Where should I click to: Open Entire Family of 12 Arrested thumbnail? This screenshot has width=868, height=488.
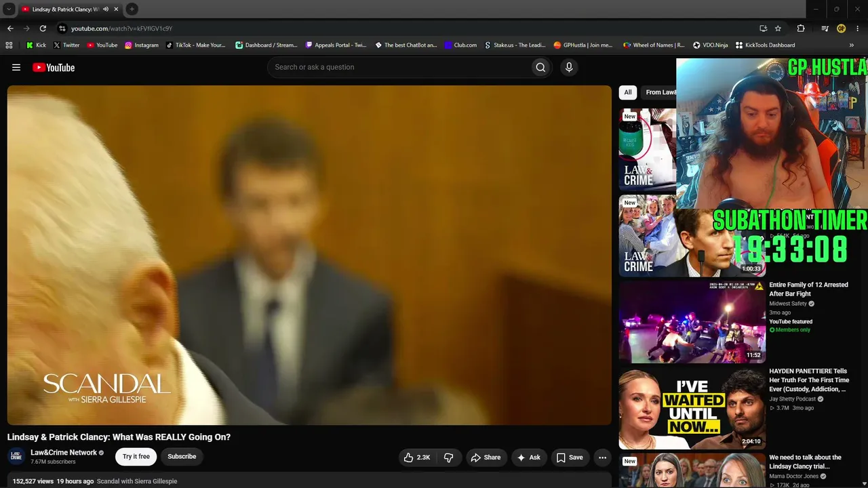692,322
